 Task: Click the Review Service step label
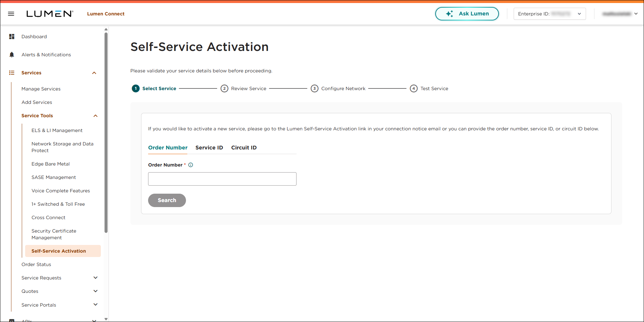pyautogui.click(x=249, y=88)
